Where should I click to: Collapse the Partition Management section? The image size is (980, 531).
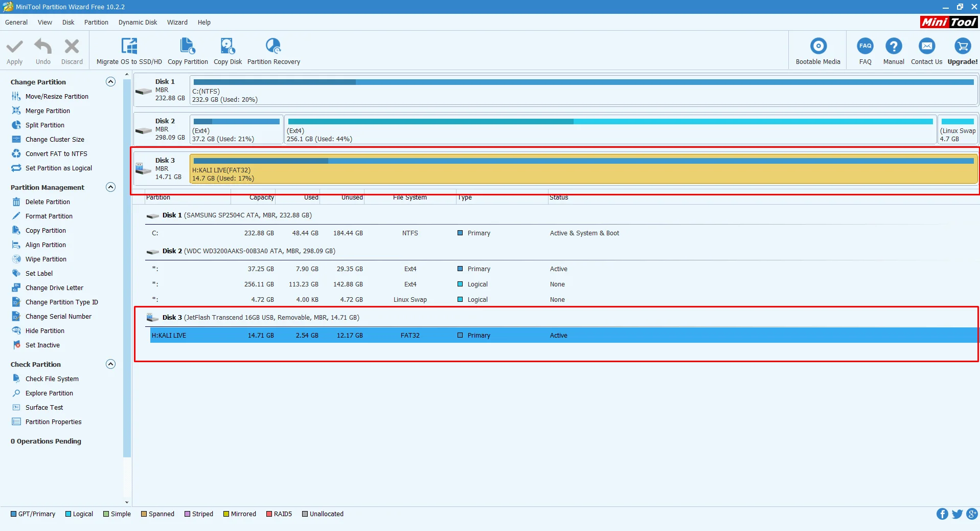(110, 187)
